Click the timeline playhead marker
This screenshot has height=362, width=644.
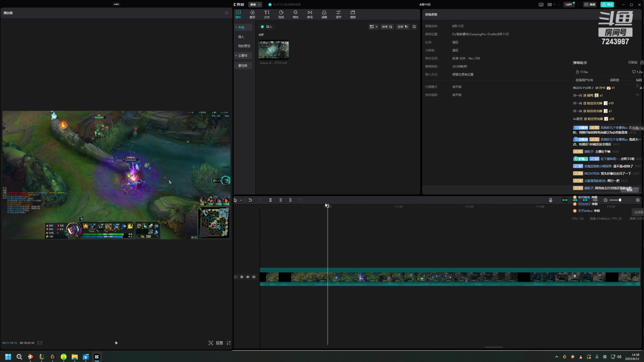point(328,206)
